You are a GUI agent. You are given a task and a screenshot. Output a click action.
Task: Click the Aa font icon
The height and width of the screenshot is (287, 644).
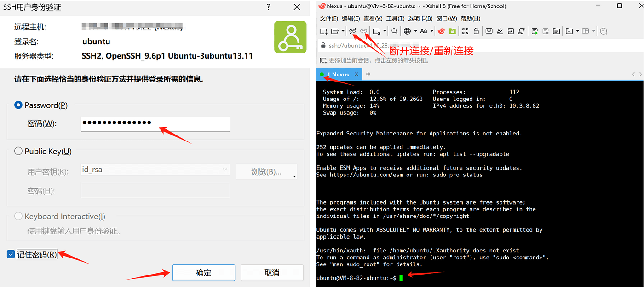pyautogui.click(x=424, y=31)
